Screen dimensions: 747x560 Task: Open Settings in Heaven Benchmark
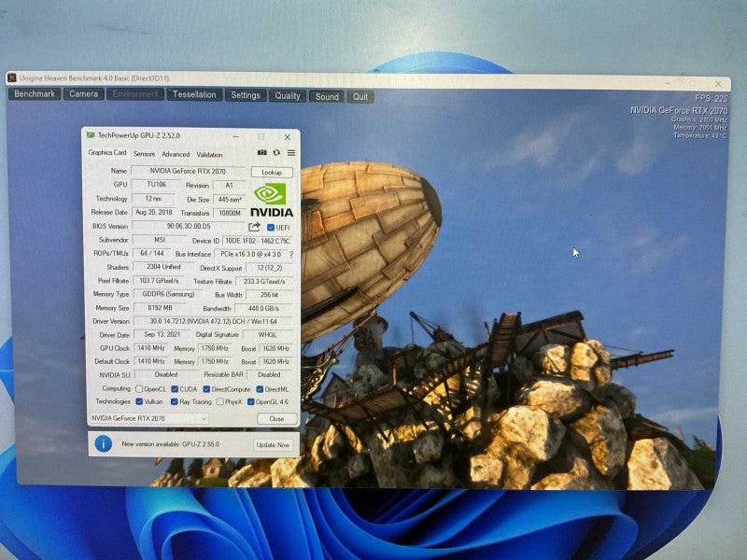[246, 95]
